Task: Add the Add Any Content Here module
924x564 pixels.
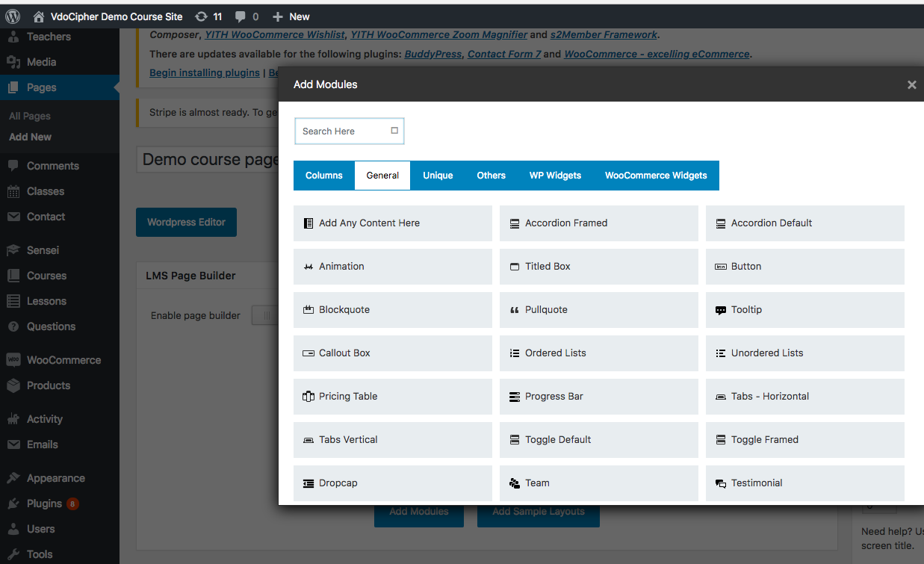Action: click(x=393, y=223)
